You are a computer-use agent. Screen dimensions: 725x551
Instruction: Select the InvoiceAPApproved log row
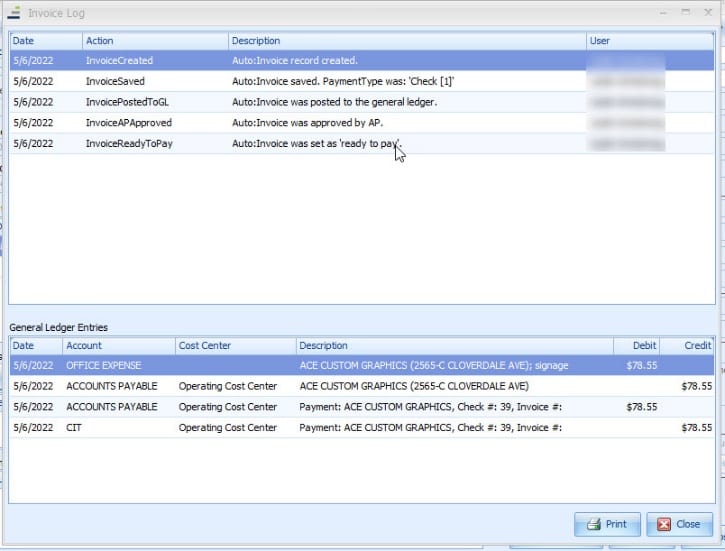tap(362, 123)
